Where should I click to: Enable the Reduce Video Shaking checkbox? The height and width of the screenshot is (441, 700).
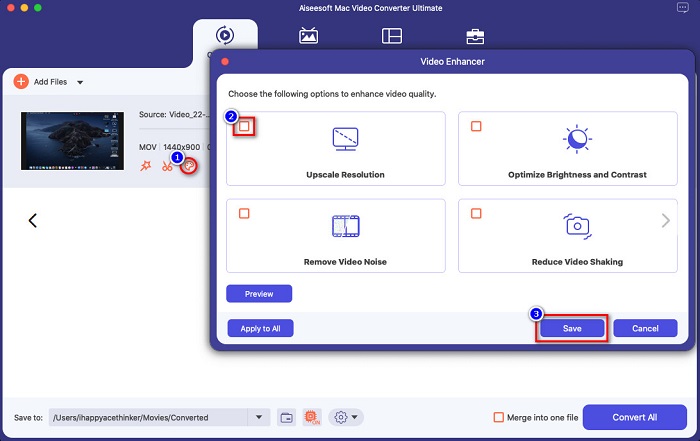(x=476, y=213)
